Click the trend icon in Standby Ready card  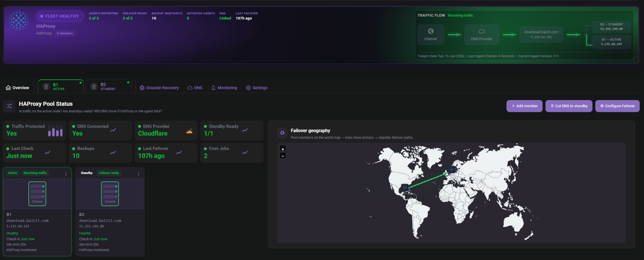point(245,130)
